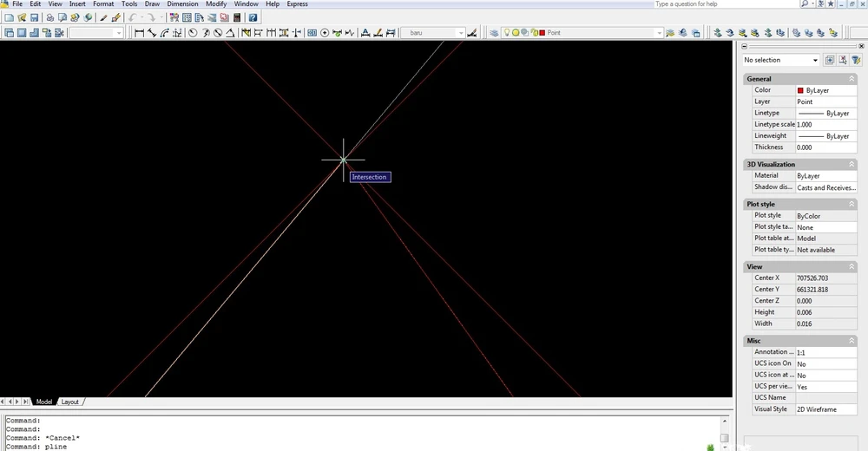
Task: Toggle Point layer freeze sun icon
Action: (516, 33)
